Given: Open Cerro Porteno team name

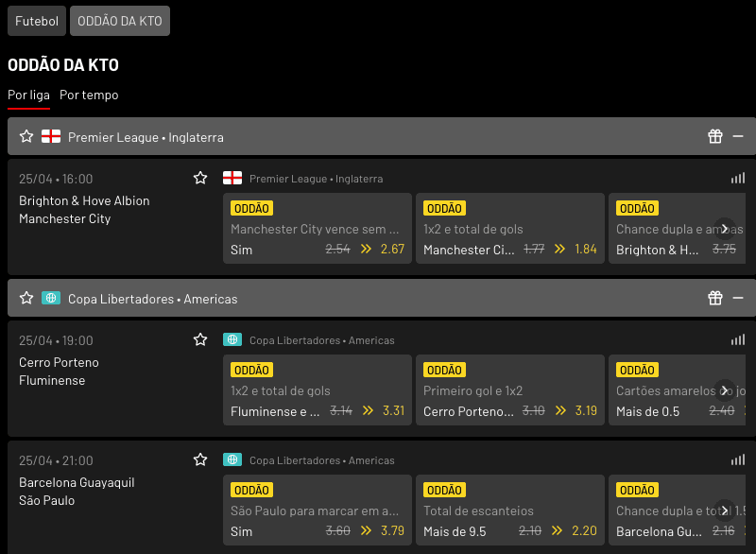Looking at the screenshot, I should [59, 362].
